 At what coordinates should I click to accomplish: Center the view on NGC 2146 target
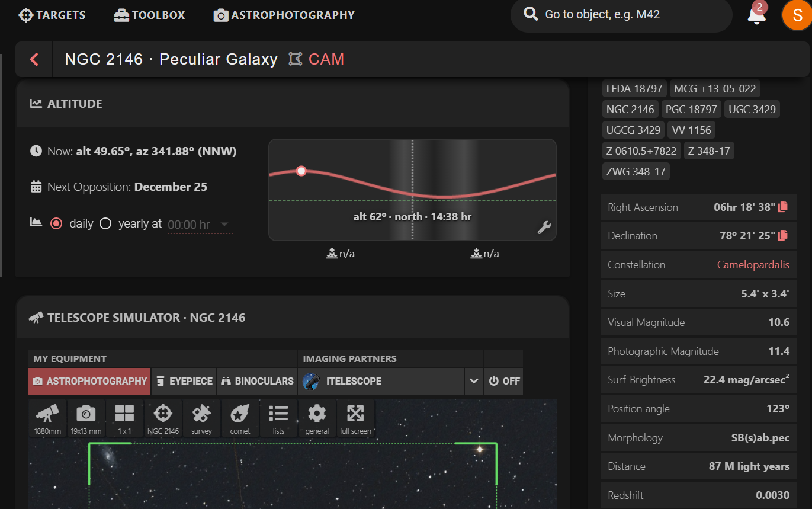163,418
